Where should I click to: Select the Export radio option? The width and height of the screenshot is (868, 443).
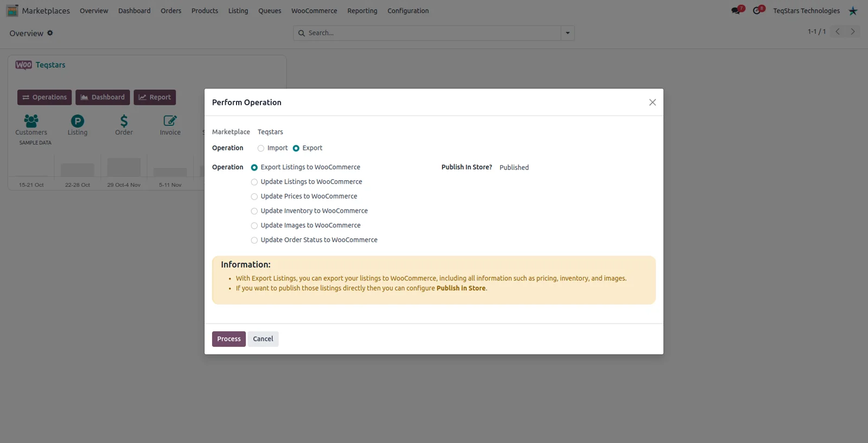tap(296, 148)
